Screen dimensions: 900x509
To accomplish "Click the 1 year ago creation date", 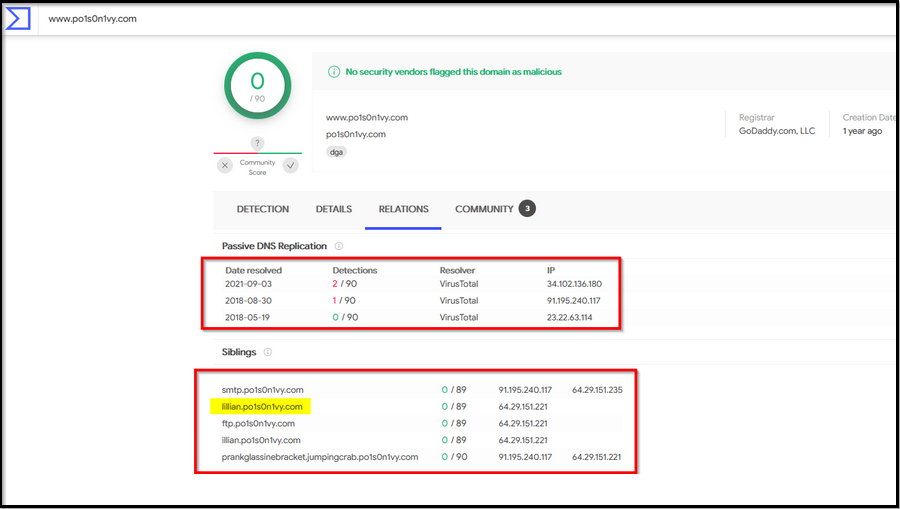I will click(862, 131).
